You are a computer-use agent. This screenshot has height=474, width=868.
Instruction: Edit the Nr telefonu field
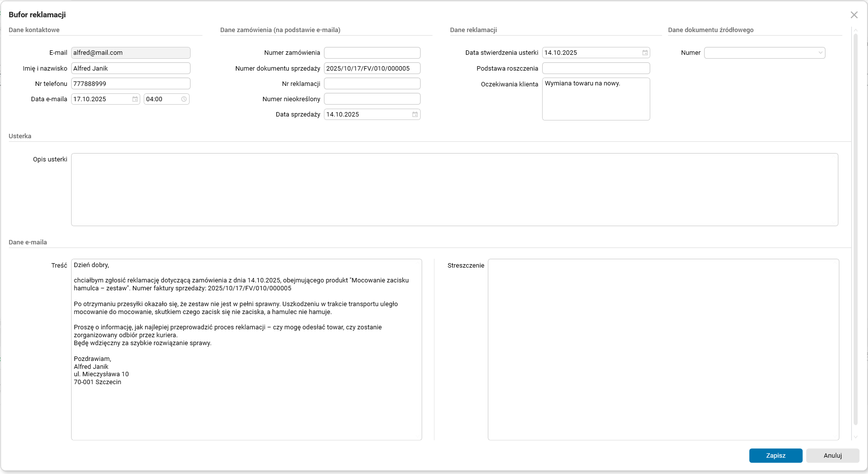tap(131, 83)
